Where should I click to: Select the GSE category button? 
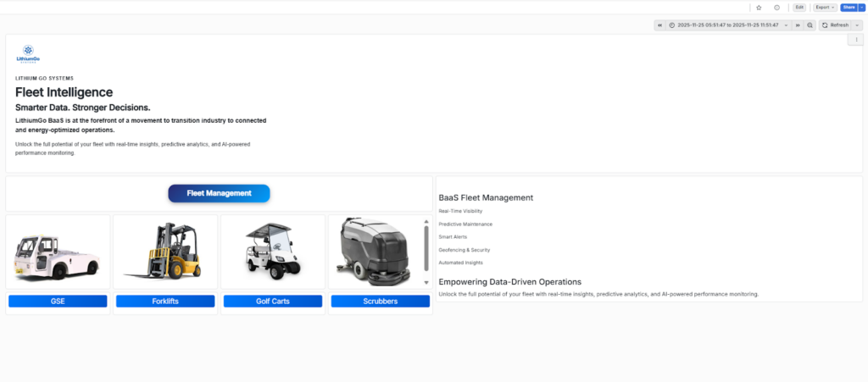pyautogui.click(x=58, y=301)
